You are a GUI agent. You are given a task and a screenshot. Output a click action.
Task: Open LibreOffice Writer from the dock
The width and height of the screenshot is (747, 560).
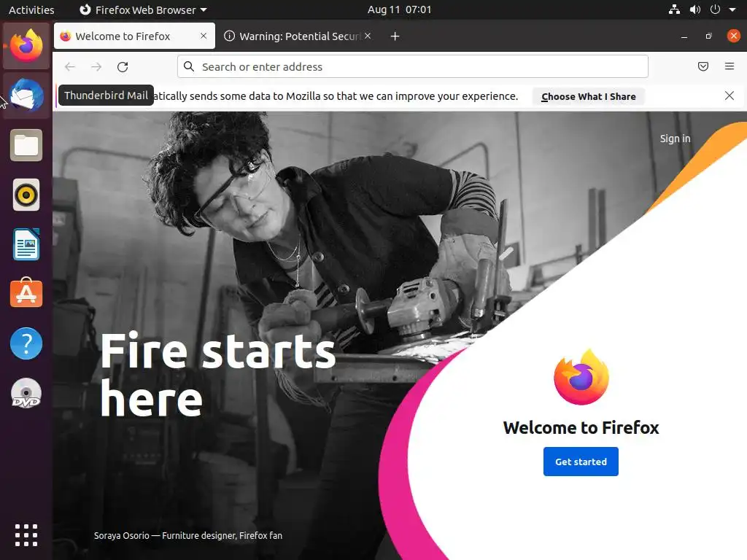(x=26, y=244)
